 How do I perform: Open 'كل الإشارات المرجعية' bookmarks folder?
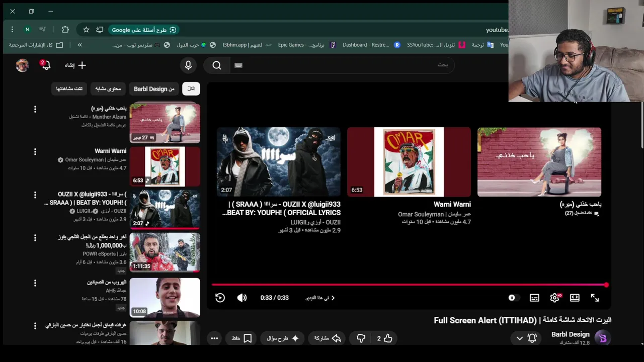click(x=36, y=45)
